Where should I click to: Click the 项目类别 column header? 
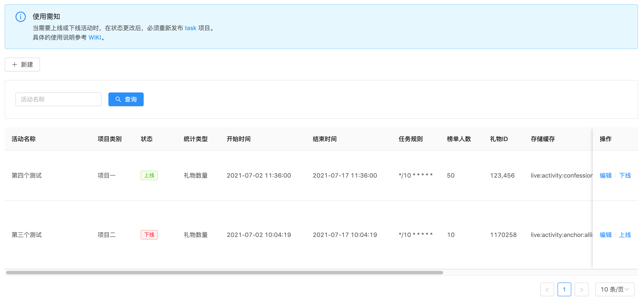click(x=109, y=139)
